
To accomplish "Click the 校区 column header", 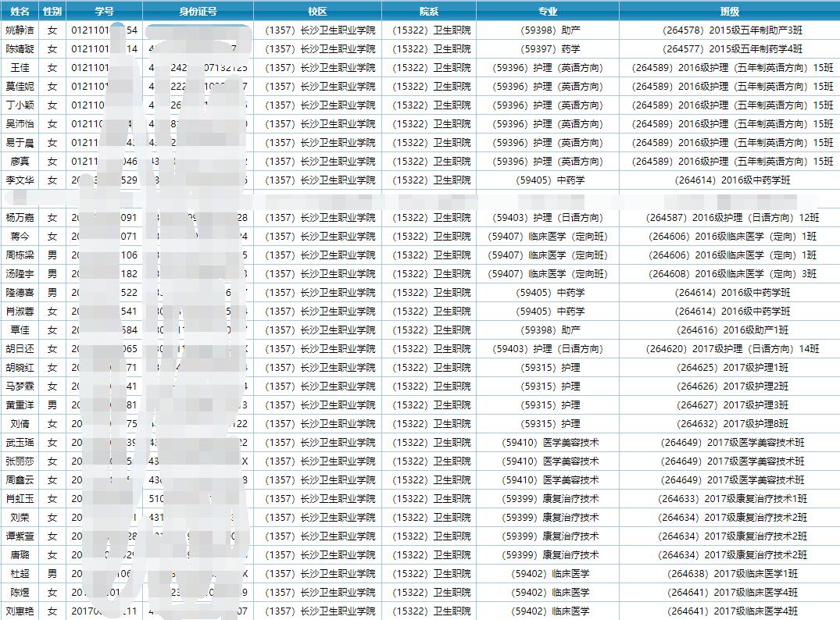I will click(317, 11).
